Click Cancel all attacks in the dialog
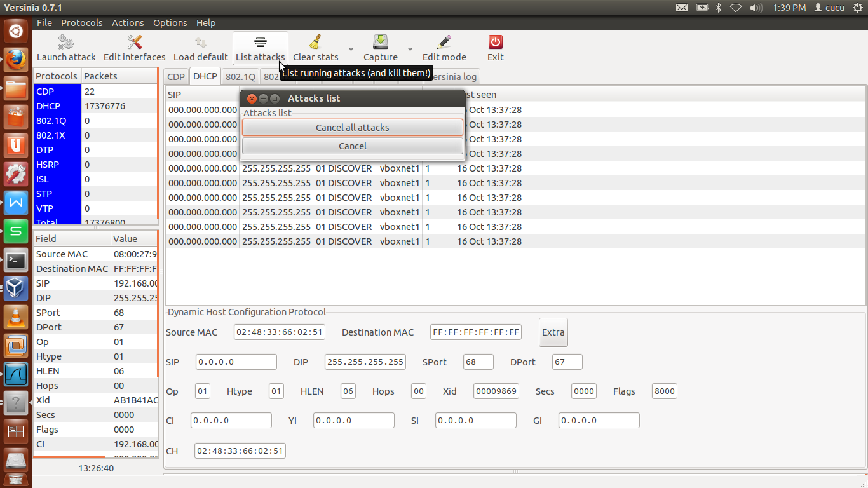The height and width of the screenshot is (488, 868). [353, 128]
